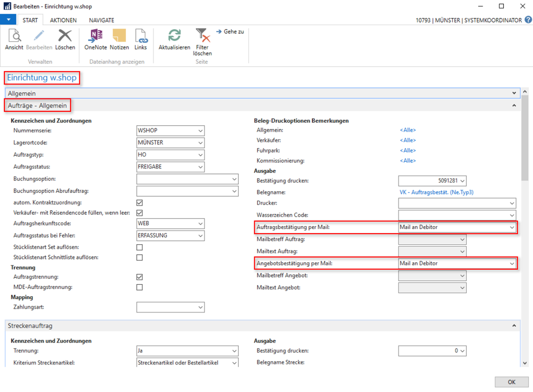Open OneNote from the ribbon
The image size is (533, 392).
coord(95,36)
